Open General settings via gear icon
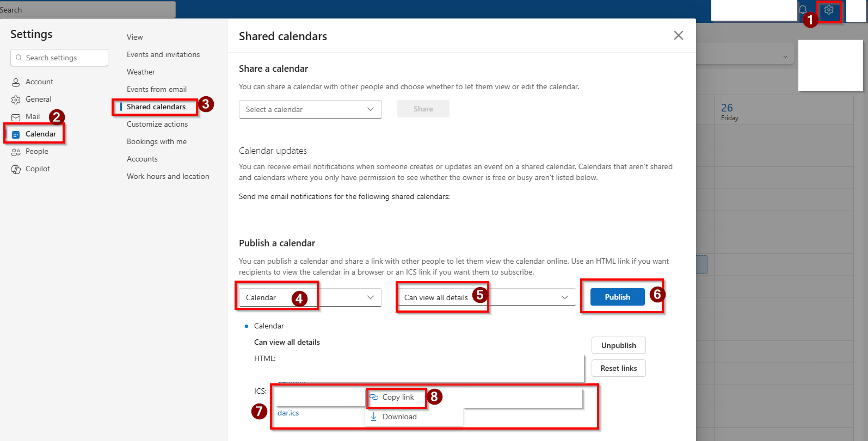 [x=16, y=100]
